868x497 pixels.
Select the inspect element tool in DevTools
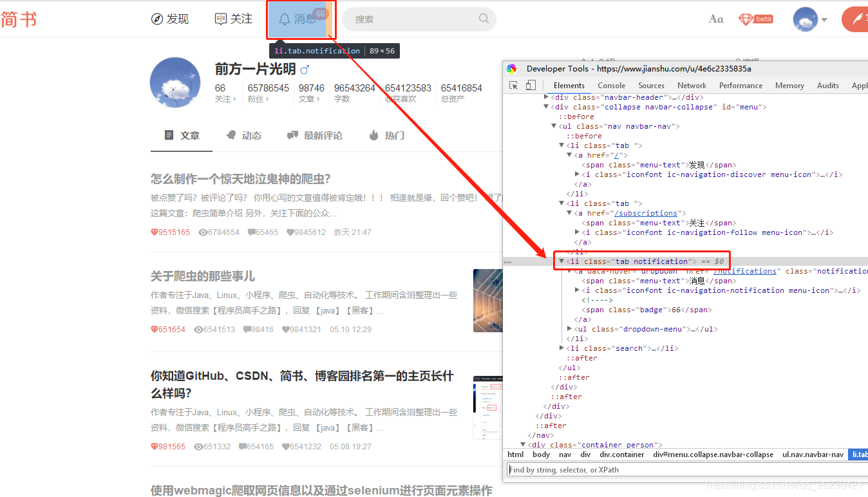click(x=513, y=85)
